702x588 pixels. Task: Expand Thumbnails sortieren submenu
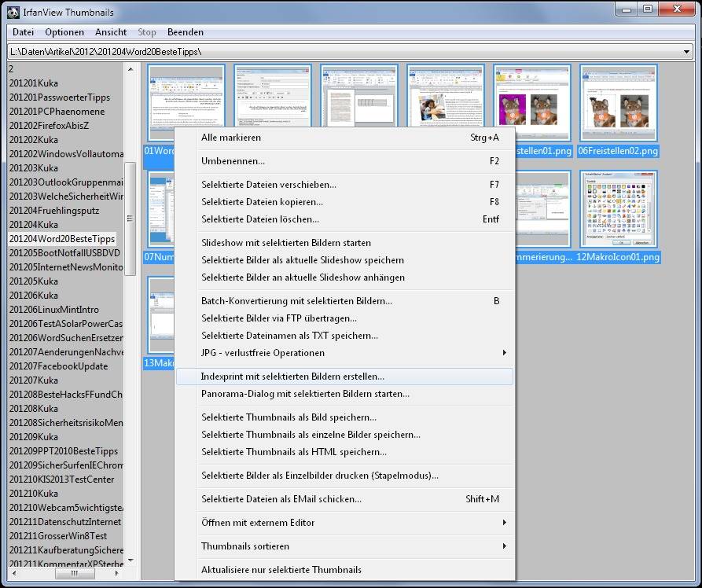tap(345, 546)
